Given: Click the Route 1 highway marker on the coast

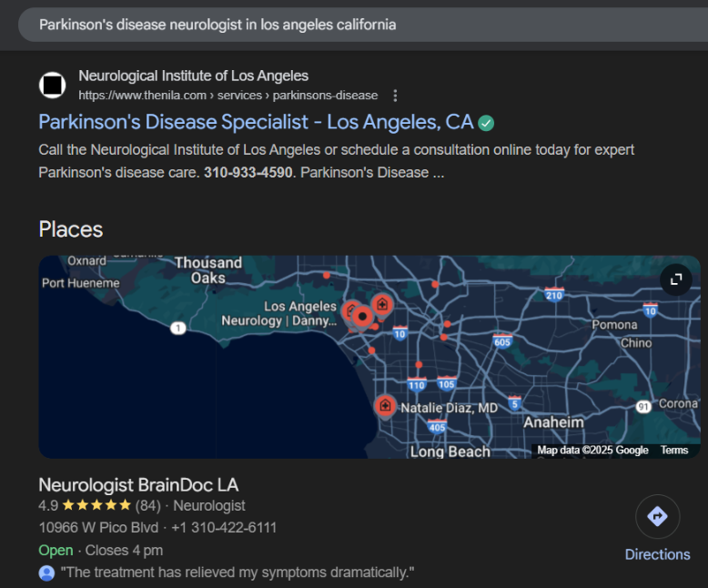Looking at the screenshot, I should (178, 328).
